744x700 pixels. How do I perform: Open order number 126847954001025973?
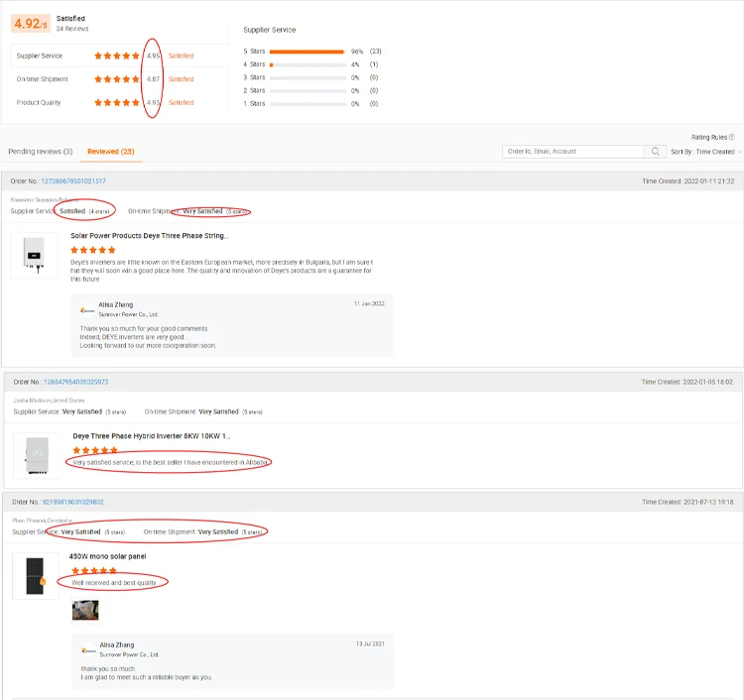coord(76,382)
